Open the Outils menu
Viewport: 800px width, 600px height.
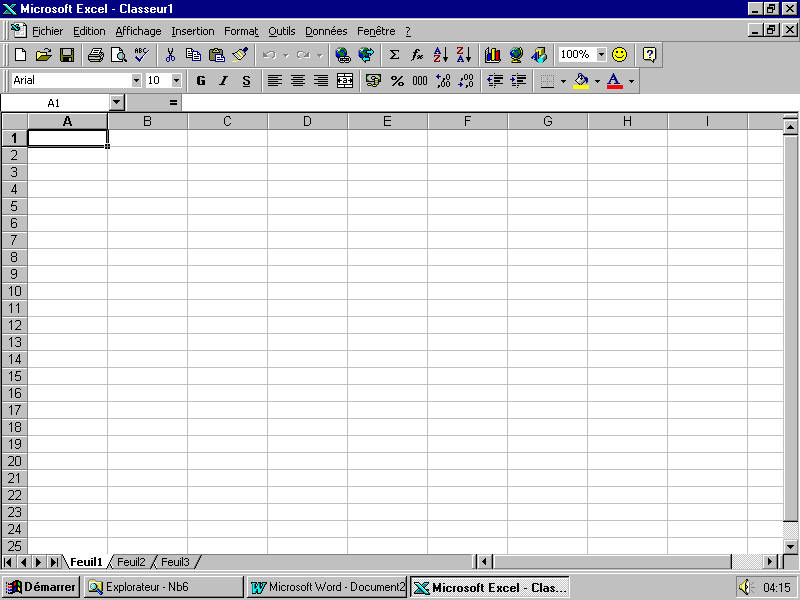(x=282, y=31)
